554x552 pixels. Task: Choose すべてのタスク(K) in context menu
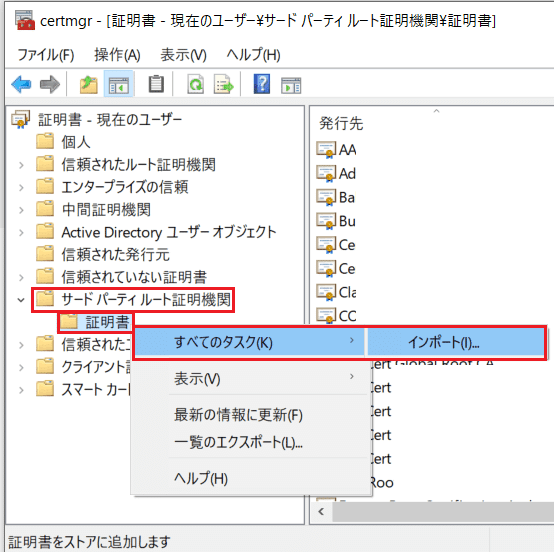coord(250,342)
